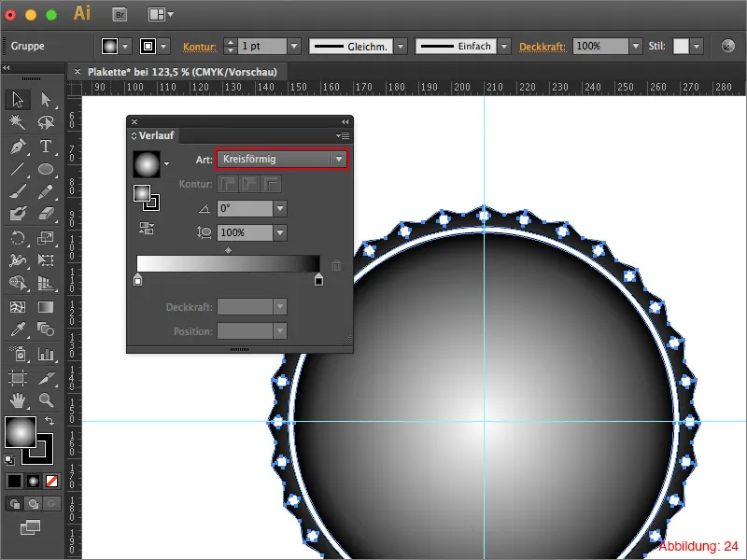Select the Perspective Grid tool
Screen dimensions: 747x560
[x=46, y=283]
